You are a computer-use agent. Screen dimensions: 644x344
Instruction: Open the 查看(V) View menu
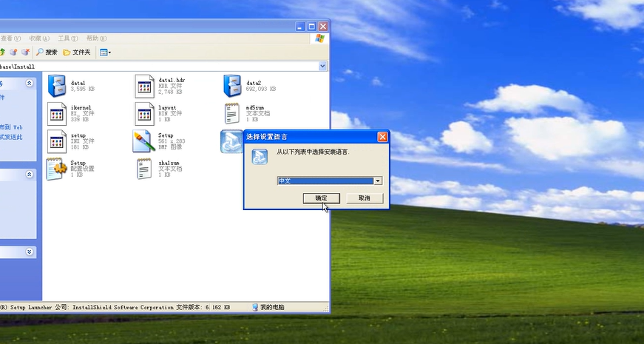10,38
